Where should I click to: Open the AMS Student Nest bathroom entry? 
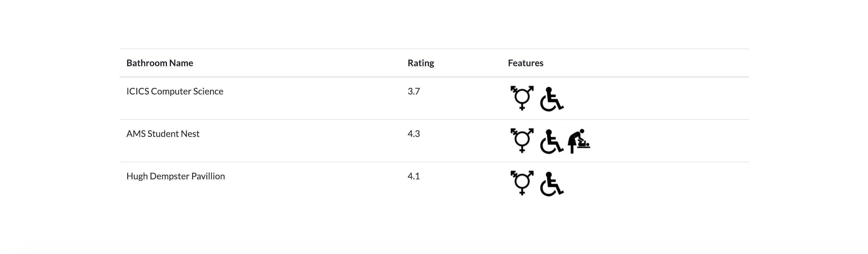[163, 134]
